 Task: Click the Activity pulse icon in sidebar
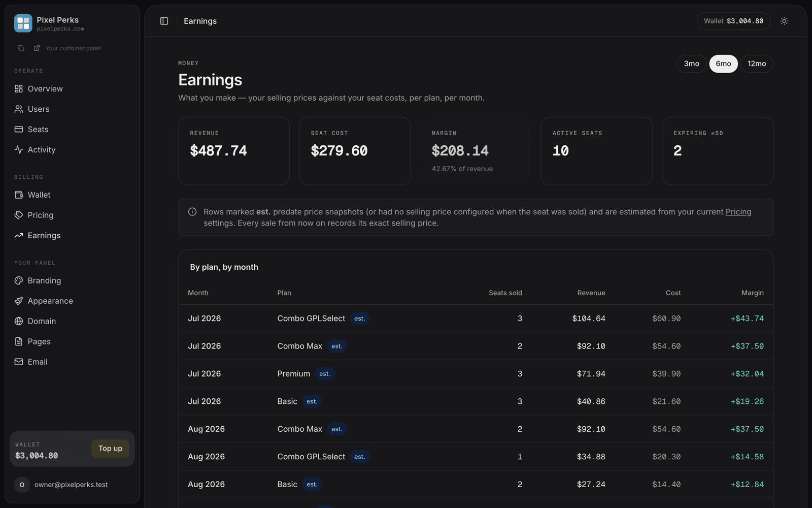(19, 149)
